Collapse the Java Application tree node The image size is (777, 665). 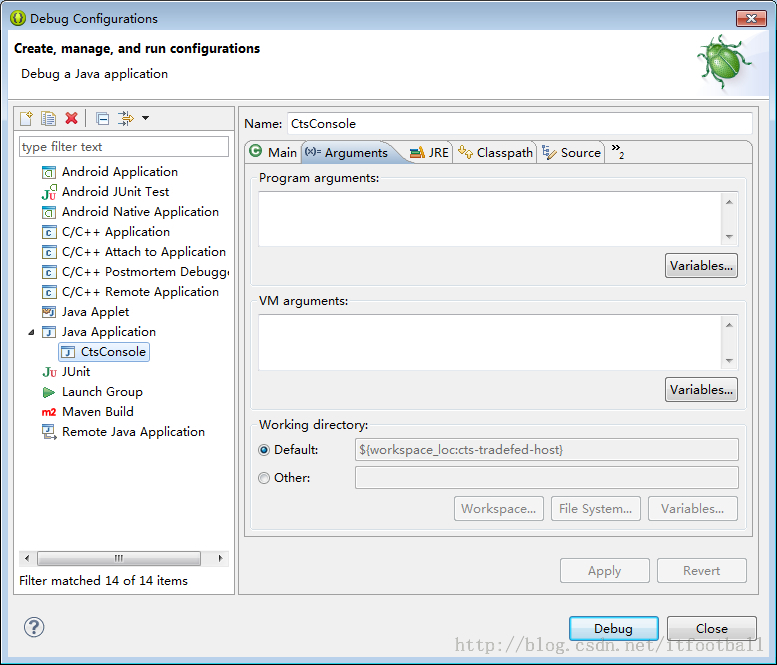pyautogui.click(x=31, y=332)
